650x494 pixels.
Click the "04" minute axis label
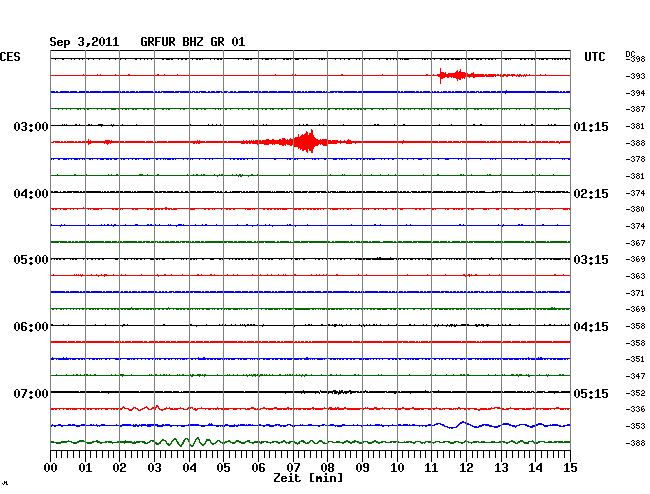(189, 467)
